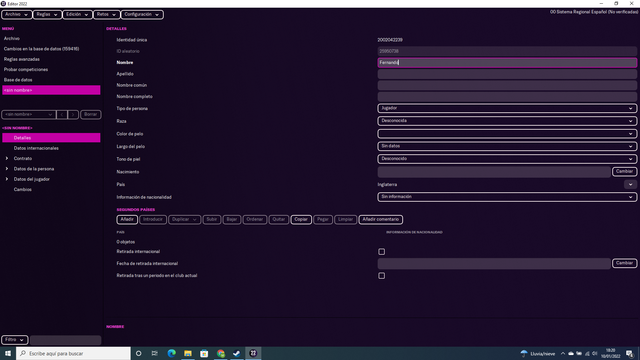Click Cambiar next to Nacimiento

pos(624,171)
